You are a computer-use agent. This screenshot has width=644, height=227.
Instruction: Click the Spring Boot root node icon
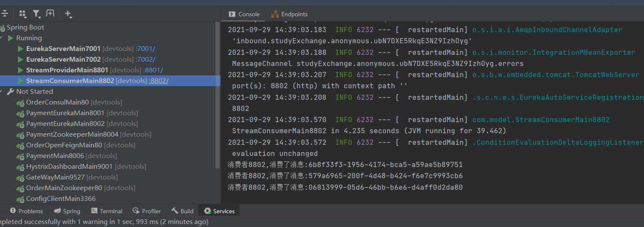pos(3,27)
